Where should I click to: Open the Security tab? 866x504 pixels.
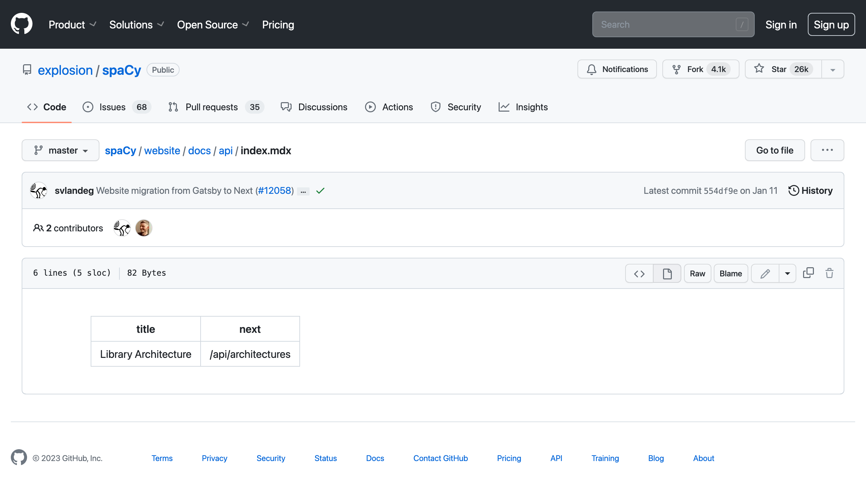(456, 107)
